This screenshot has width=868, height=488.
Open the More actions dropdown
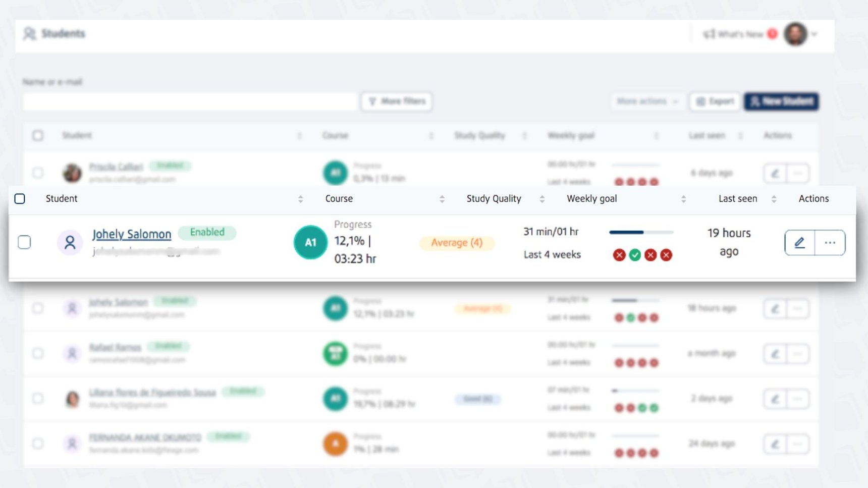[647, 101]
